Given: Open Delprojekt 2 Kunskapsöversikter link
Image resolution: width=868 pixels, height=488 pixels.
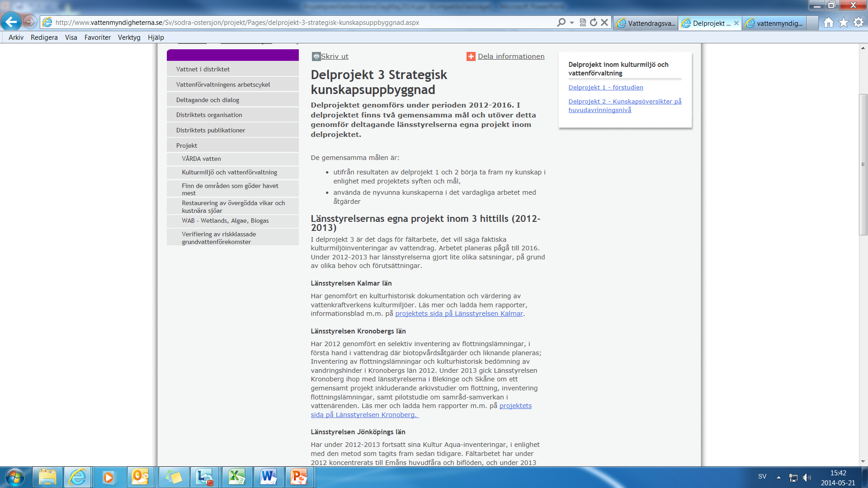Looking at the screenshot, I should click(625, 106).
